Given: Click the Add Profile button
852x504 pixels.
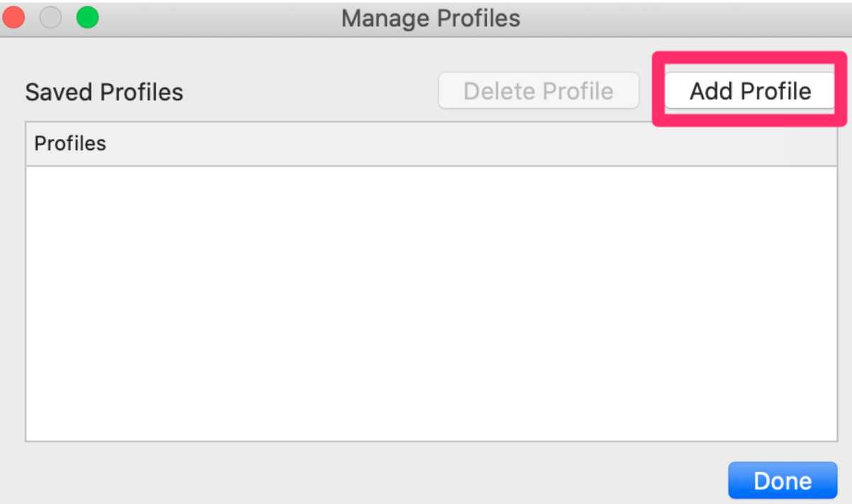Looking at the screenshot, I should [x=750, y=91].
